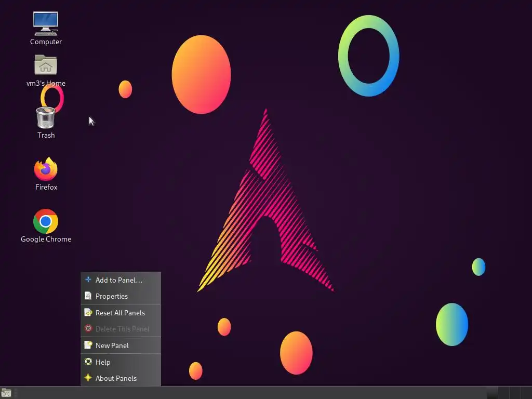
Task: Open panel Properties from context menu
Action: tap(121, 296)
